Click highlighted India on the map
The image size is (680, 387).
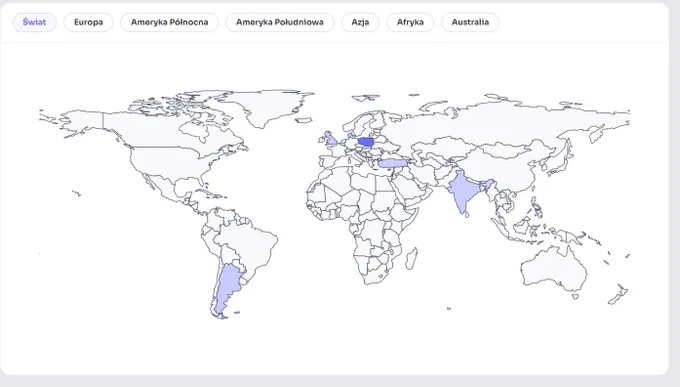[463, 191]
